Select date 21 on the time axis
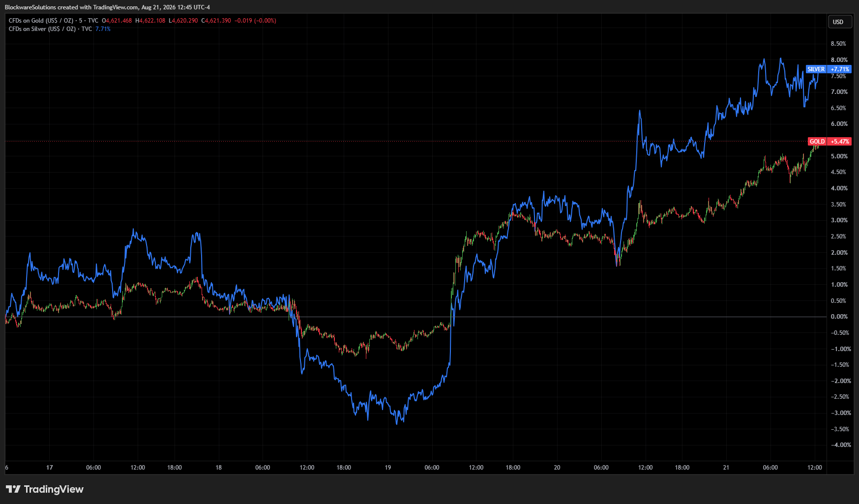 click(726, 468)
